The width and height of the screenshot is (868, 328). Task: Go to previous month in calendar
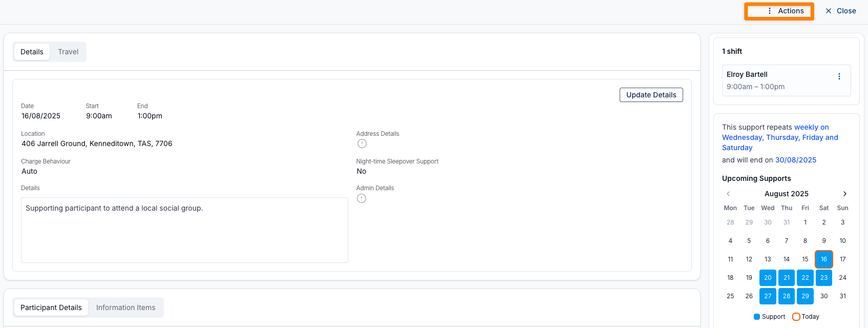click(x=728, y=194)
